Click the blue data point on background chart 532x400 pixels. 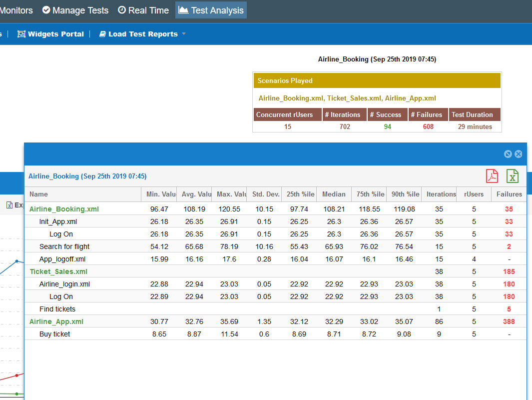coord(17,261)
